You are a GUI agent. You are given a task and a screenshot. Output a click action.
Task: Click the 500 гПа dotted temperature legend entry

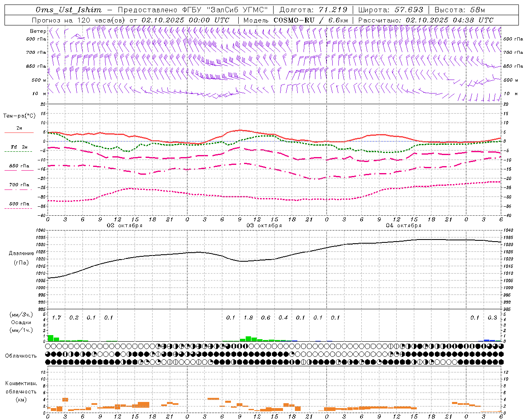tap(19, 204)
